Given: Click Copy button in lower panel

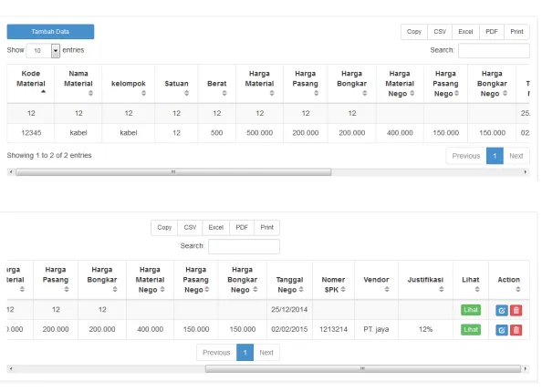Looking at the screenshot, I should (x=164, y=228).
